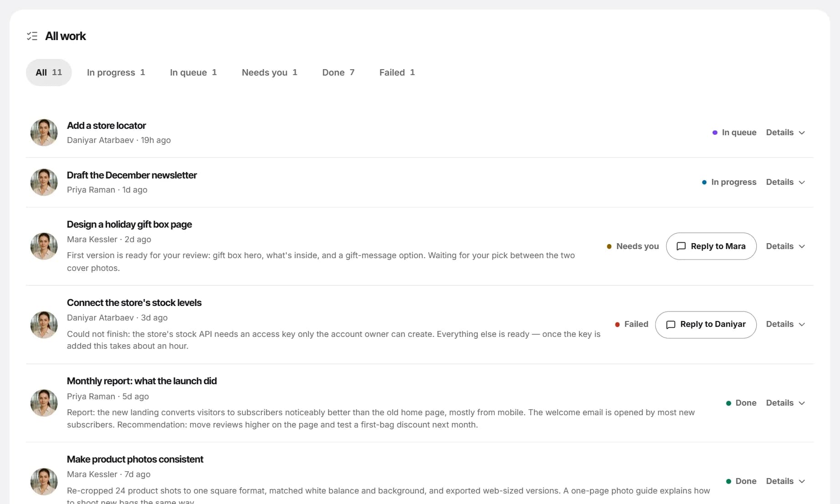The image size is (840, 504).
Task: Open Make product photos consistent title
Action: (135, 459)
